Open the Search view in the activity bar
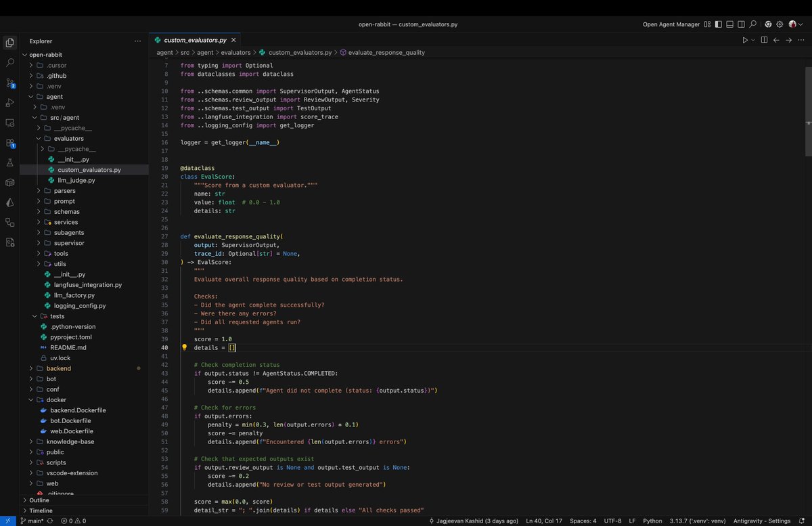This screenshot has height=526, width=812. pos(9,62)
